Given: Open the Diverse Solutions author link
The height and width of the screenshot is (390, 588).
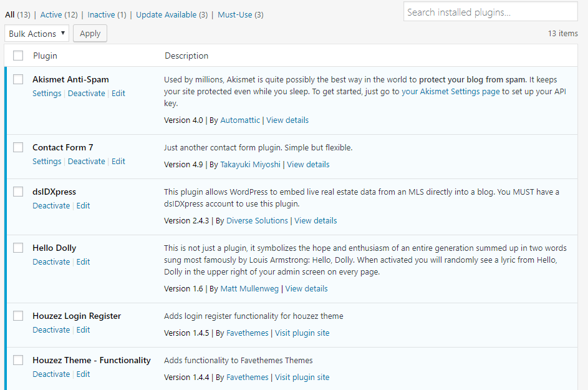Looking at the screenshot, I should pos(258,221).
